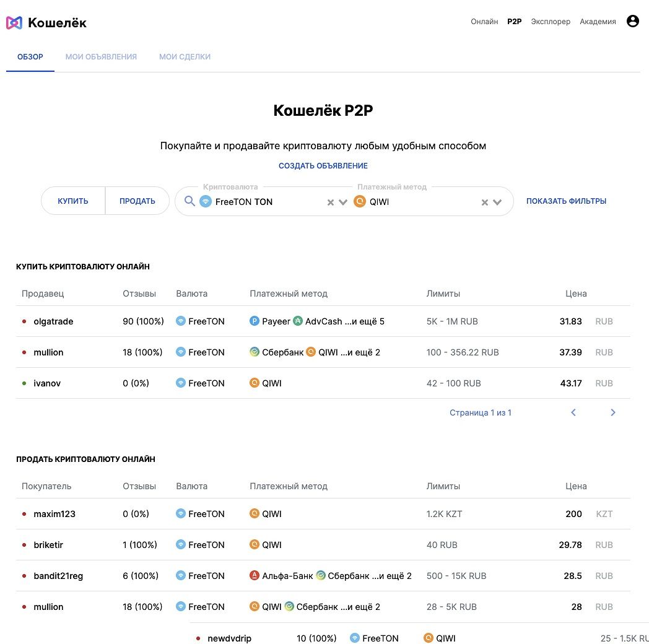Click FreeTON coin icon in bandit21reg row
649x644 pixels.
pyautogui.click(x=181, y=575)
